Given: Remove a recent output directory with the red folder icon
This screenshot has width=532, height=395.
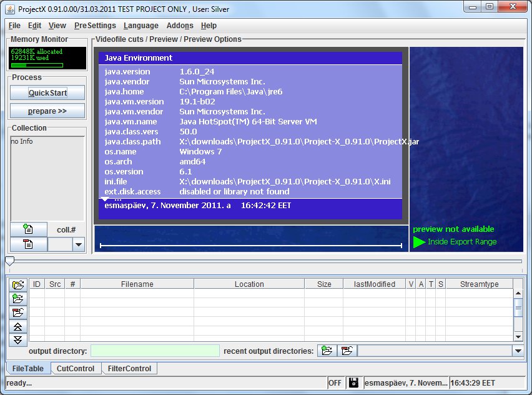Looking at the screenshot, I should pos(347,351).
